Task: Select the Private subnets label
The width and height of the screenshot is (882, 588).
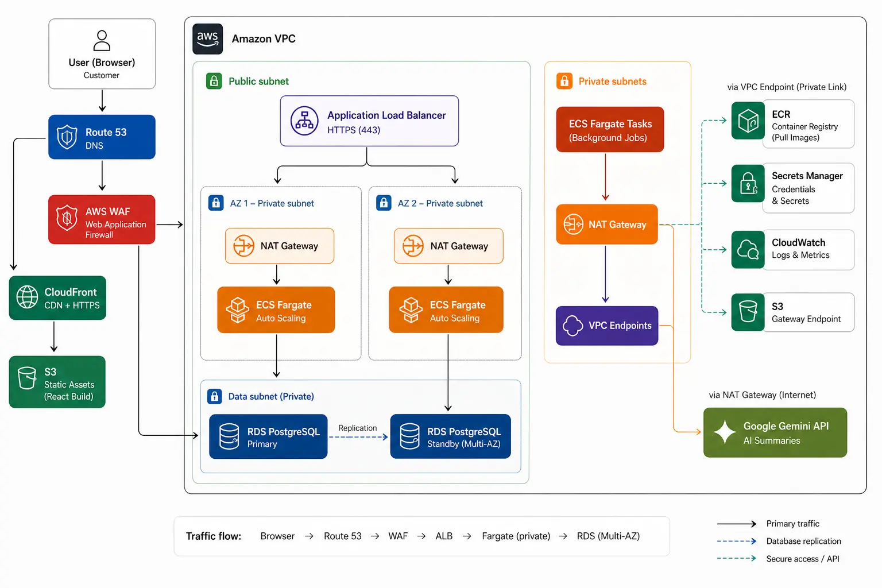Action: [613, 82]
